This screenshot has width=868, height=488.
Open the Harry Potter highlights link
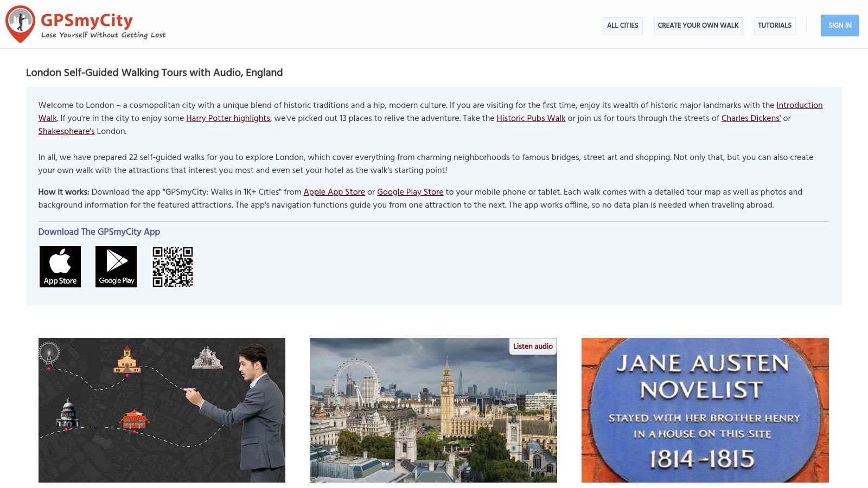[228, 118]
